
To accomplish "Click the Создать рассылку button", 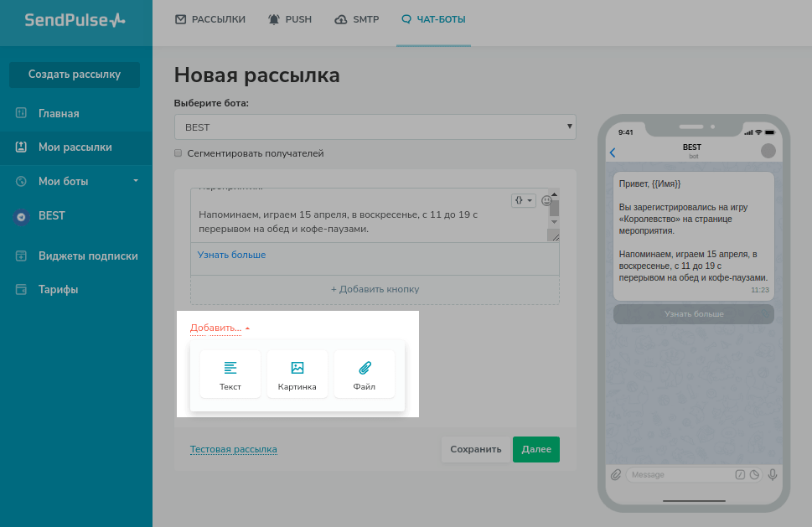I will pos(75,75).
